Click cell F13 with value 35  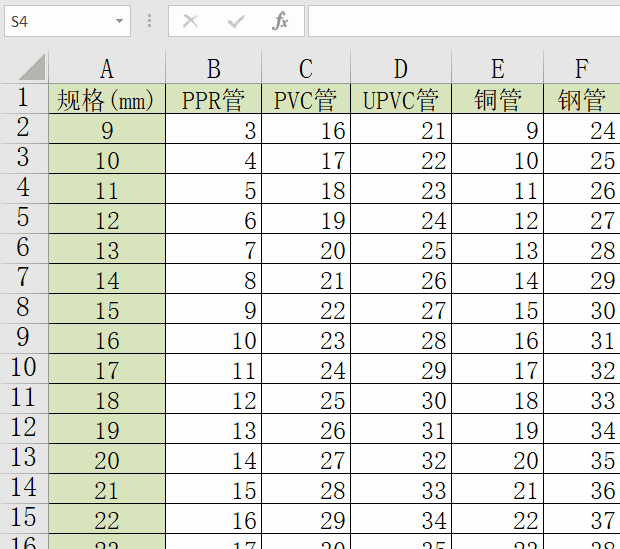coord(582,459)
